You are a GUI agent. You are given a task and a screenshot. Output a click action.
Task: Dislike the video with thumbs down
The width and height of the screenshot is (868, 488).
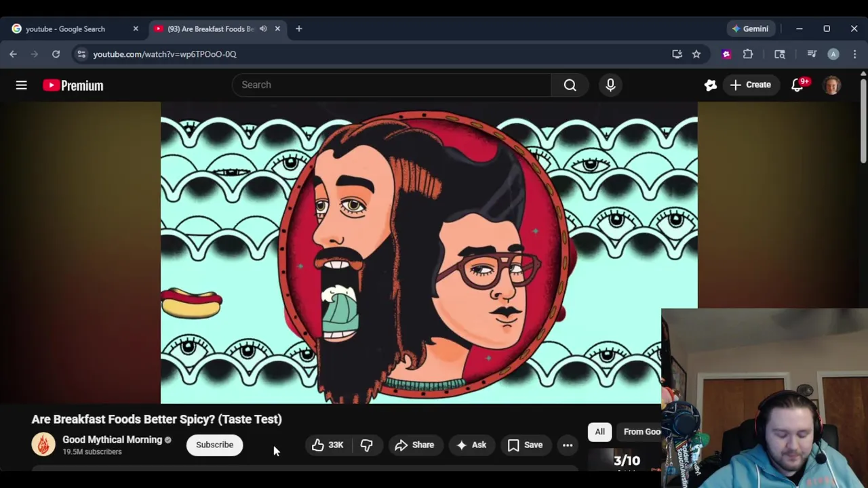coord(366,445)
